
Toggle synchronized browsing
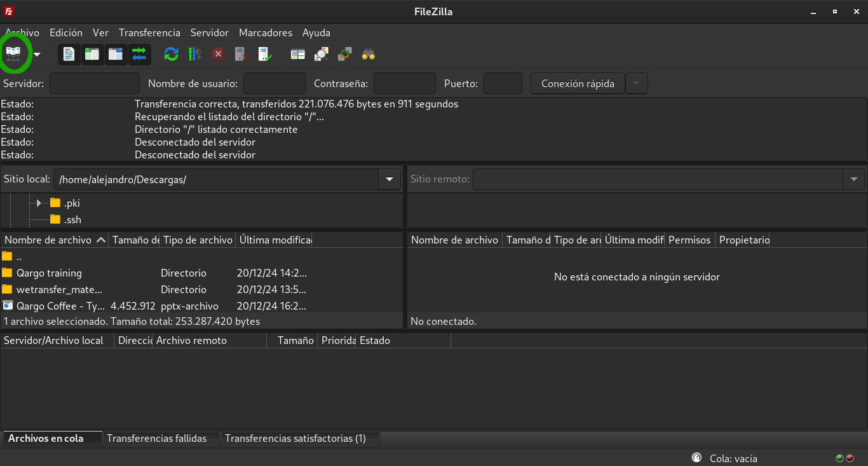coord(344,54)
